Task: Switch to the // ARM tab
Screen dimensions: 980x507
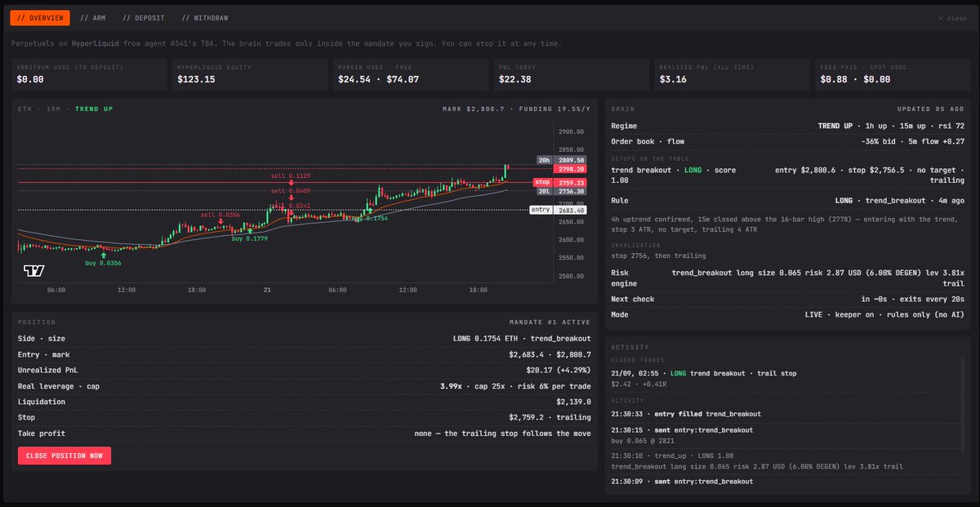Action: coord(94,17)
